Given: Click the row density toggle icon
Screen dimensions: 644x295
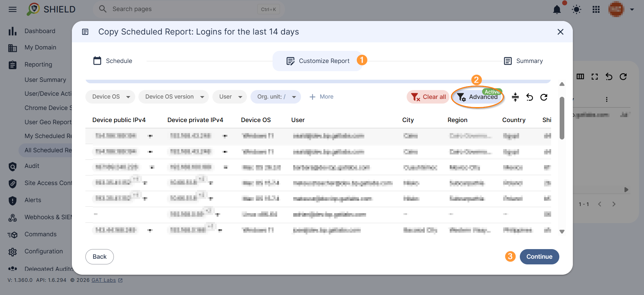Looking at the screenshot, I should pyautogui.click(x=515, y=97).
